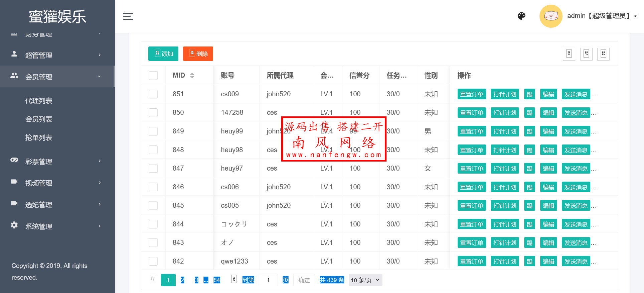Click current page 1 button
Image resolution: width=644 pixels, height=293 pixels.
click(x=168, y=280)
